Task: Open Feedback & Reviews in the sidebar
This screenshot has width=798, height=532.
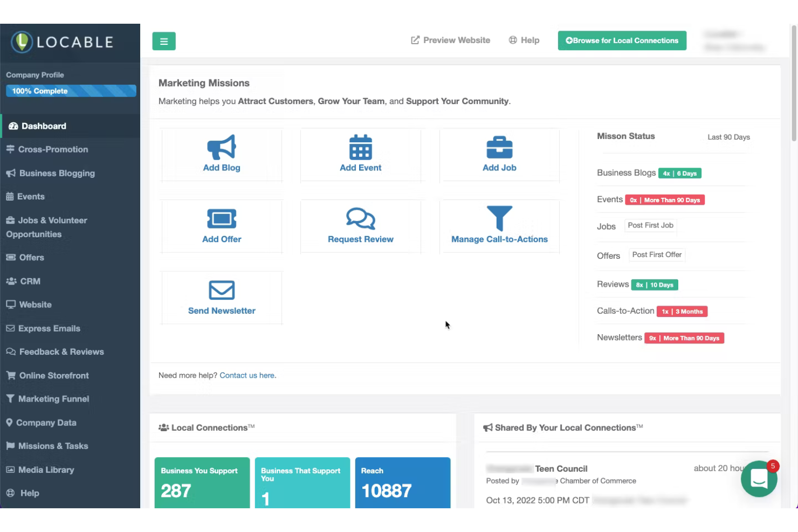Action: [x=70, y=352]
